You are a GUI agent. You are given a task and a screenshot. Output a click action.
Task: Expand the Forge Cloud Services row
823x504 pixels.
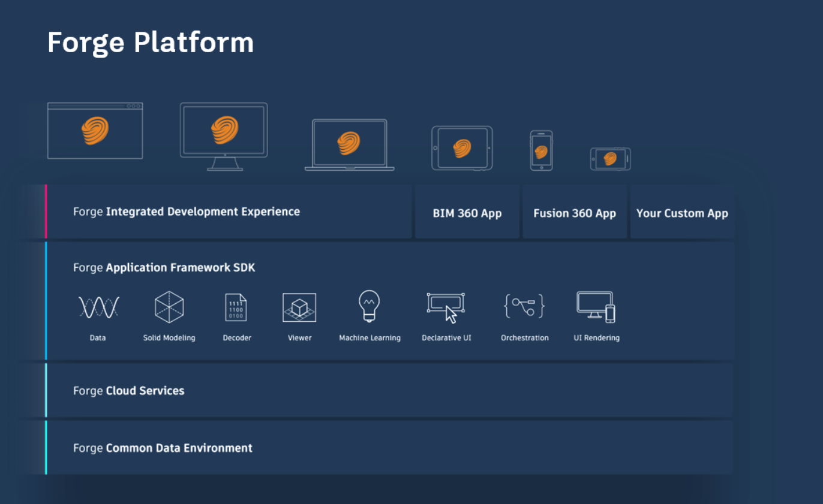point(389,391)
